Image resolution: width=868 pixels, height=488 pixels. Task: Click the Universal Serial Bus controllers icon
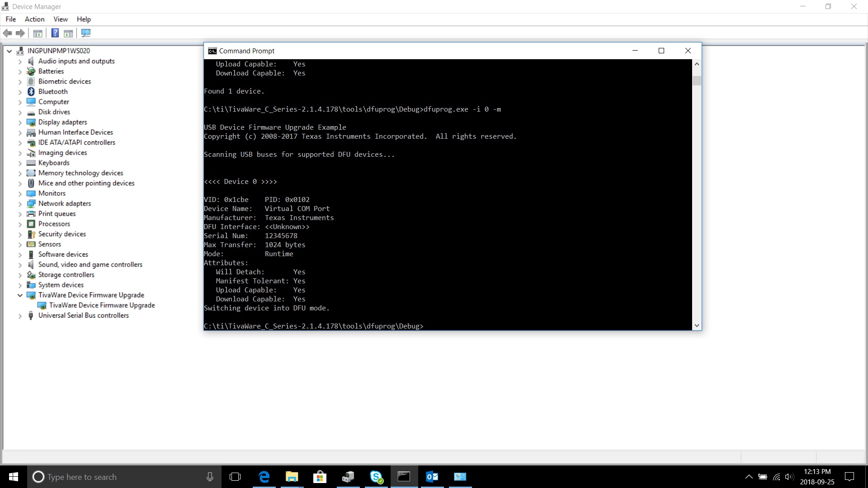pyautogui.click(x=31, y=315)
